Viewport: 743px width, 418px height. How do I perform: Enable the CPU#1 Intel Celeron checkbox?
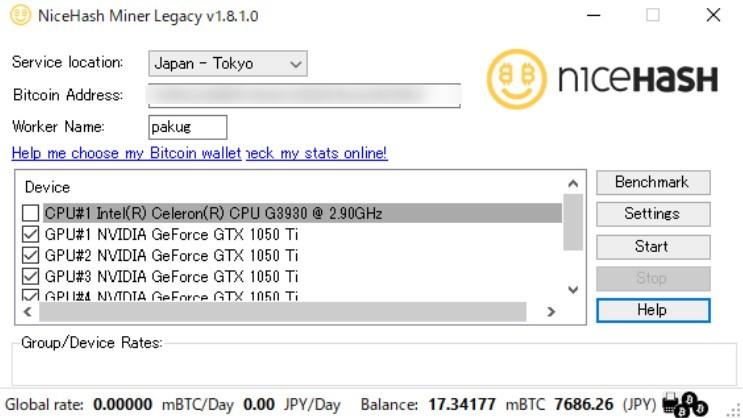[30, 213]
